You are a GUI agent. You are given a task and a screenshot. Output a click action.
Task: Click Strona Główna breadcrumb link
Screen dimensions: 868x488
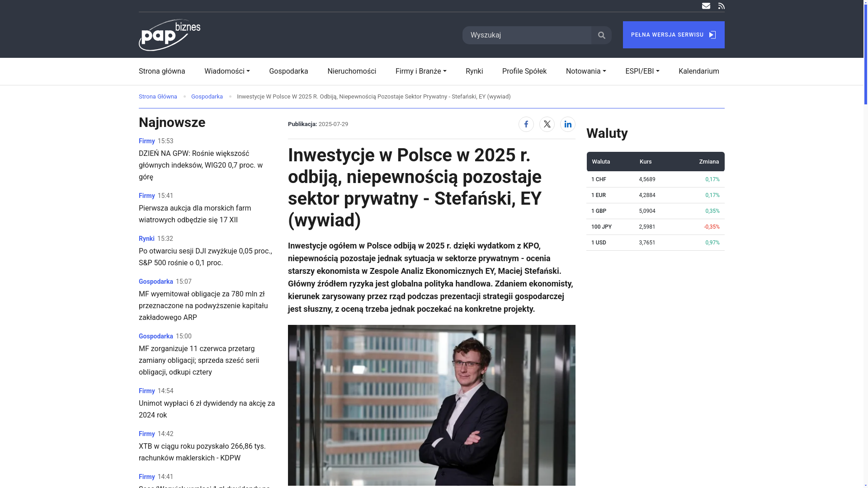158,97
